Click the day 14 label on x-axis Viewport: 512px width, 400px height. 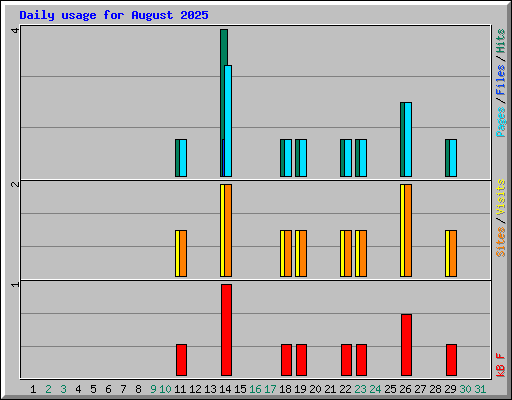pos(225,389)
